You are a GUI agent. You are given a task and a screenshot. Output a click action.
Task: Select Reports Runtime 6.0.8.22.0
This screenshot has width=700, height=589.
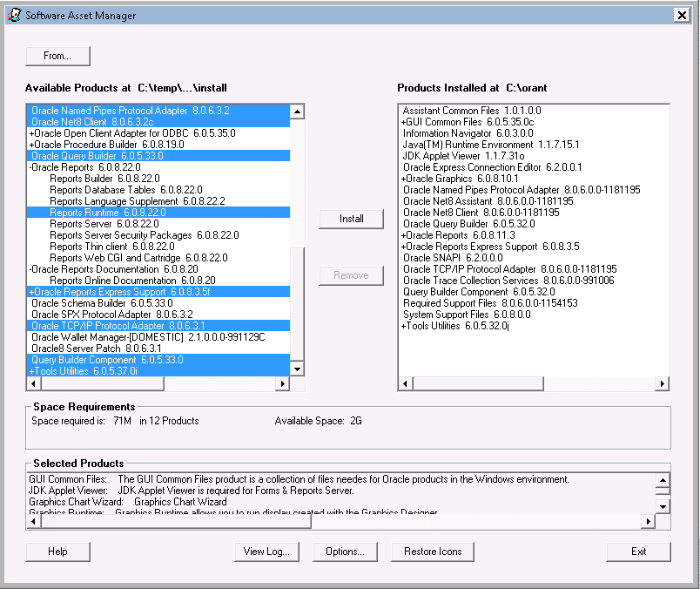coord(158,213)
